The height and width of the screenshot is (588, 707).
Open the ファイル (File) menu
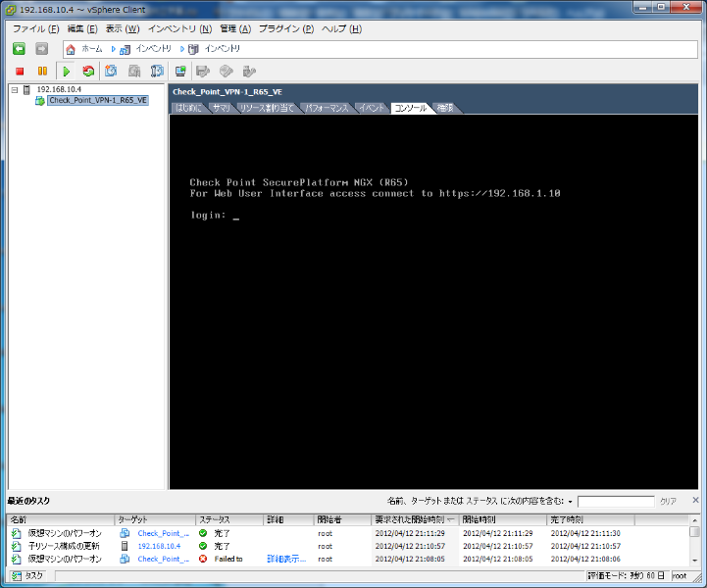pyautogui.click(x=36, y=28)
